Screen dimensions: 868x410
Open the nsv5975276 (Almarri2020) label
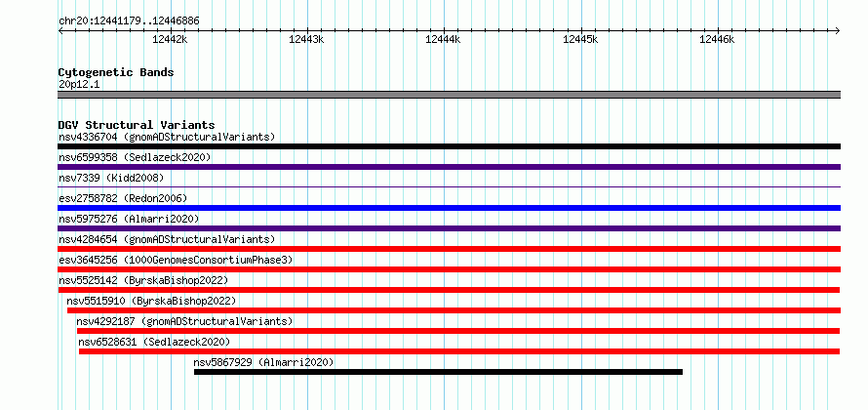coord(129,219)
